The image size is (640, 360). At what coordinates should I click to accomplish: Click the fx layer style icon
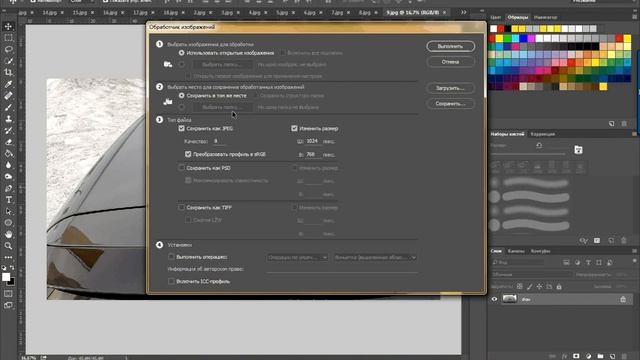tap(564, 356)
